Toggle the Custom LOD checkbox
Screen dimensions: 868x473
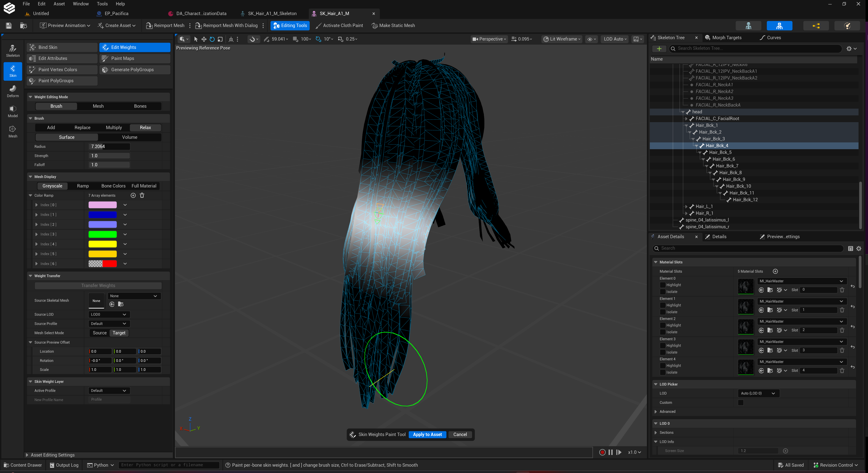click(x=741, y=403)
